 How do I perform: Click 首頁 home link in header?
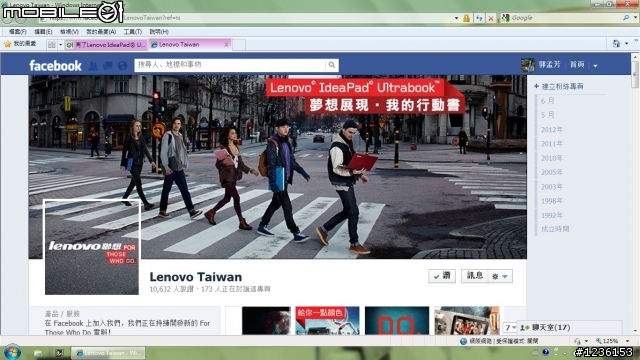(577, 65)
